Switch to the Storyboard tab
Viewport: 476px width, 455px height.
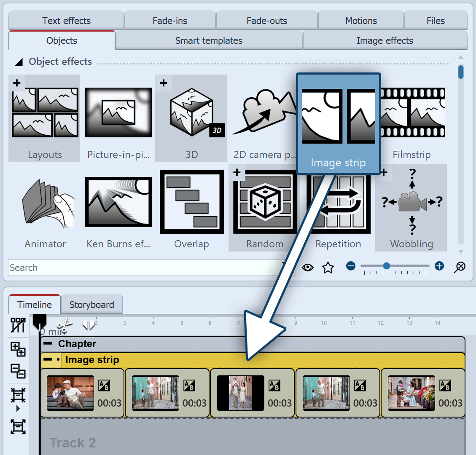click(x=92, y=304)
